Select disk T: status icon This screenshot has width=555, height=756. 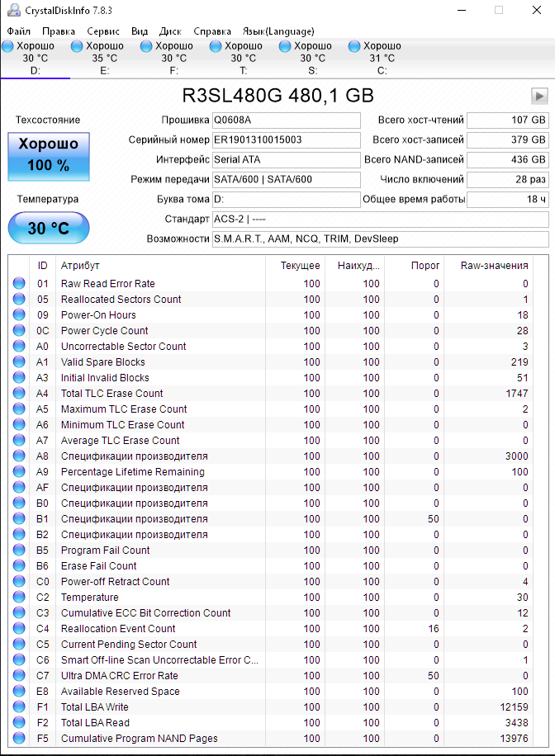click(216, 46)
